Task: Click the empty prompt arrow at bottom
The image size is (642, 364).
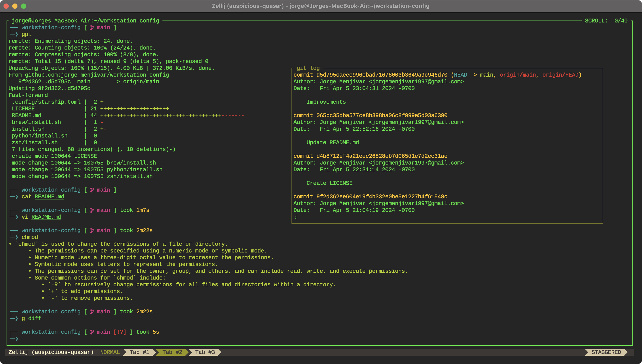Action: [x=17, y=338]
